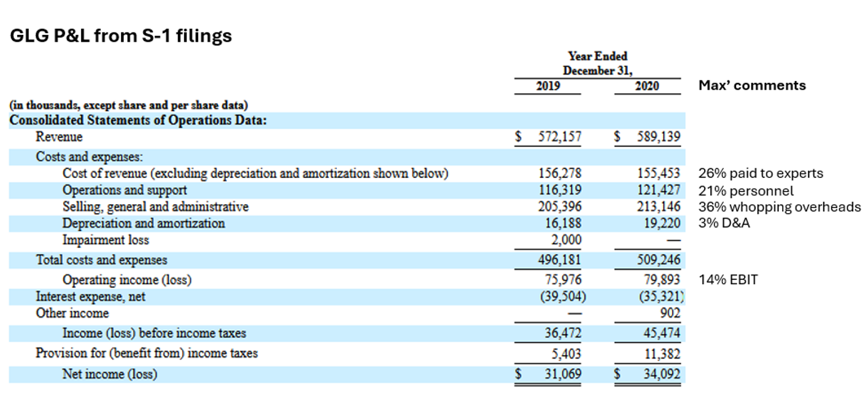Click the 2020 Revenue value 589,139
The height and width of the screenshot is (402, 868).
pyautogui.click(x=659, y=137)
